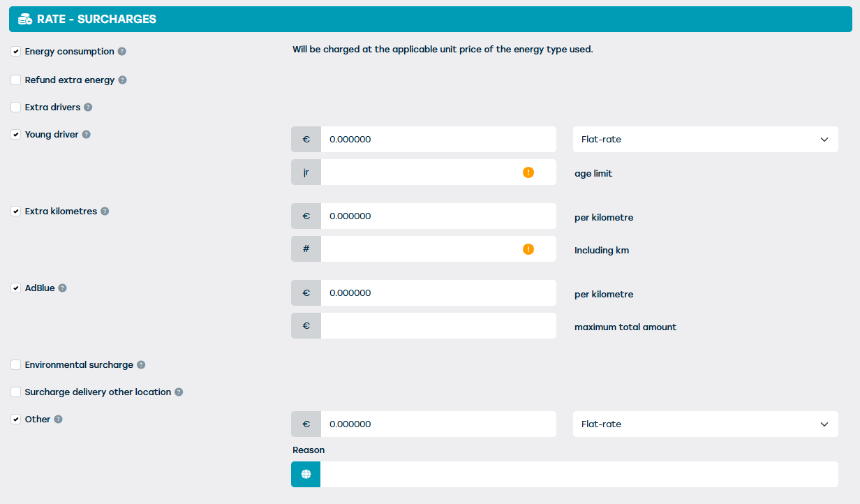Image resolution: width=860 pixels, height=504 pixels.
Task: Check Surcharge delivery other location box
Action: click(16, 392)
